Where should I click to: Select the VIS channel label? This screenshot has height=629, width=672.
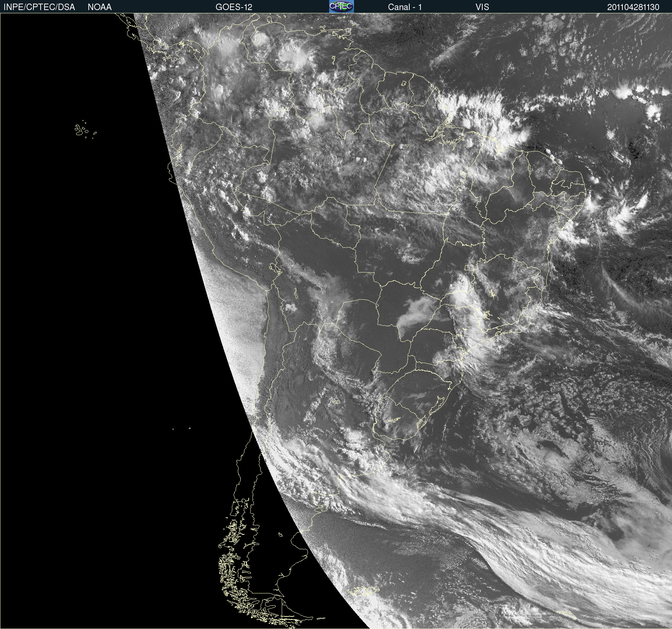click(482, 7)
